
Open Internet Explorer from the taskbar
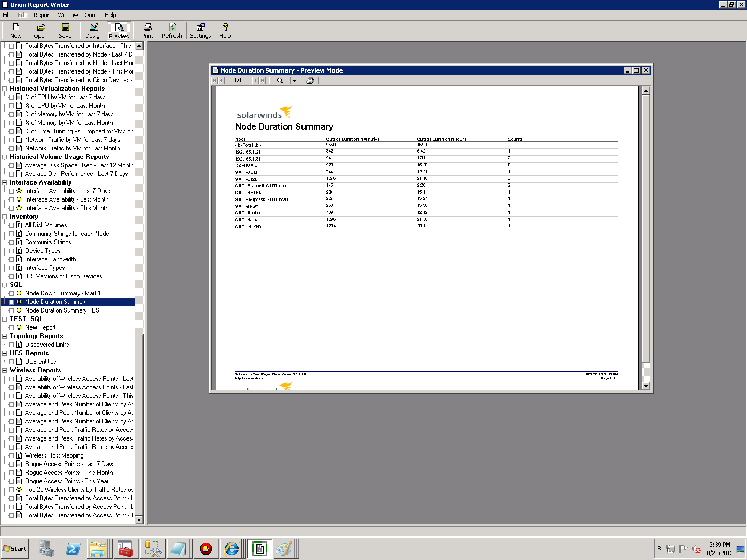click(x=232, y=549)
